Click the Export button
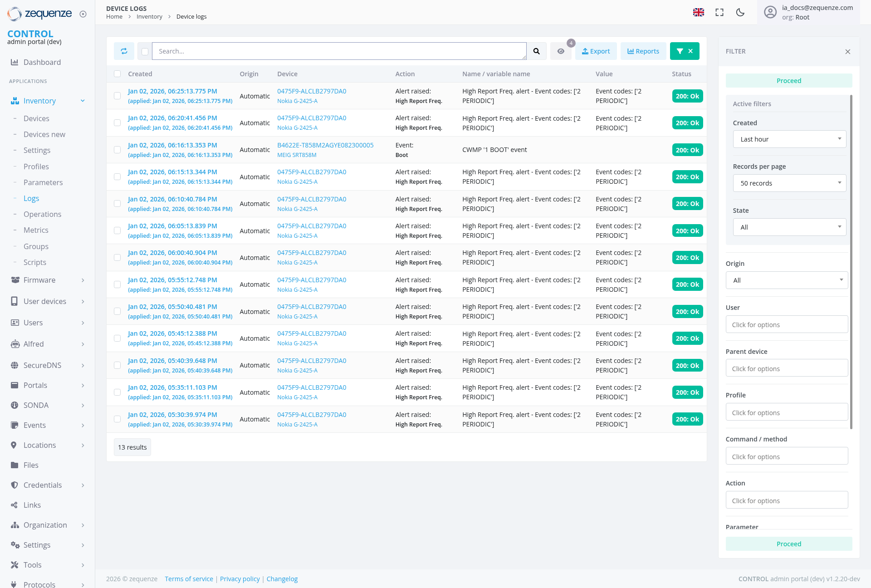The image size is (871, 588). click(x=596, y=51)
